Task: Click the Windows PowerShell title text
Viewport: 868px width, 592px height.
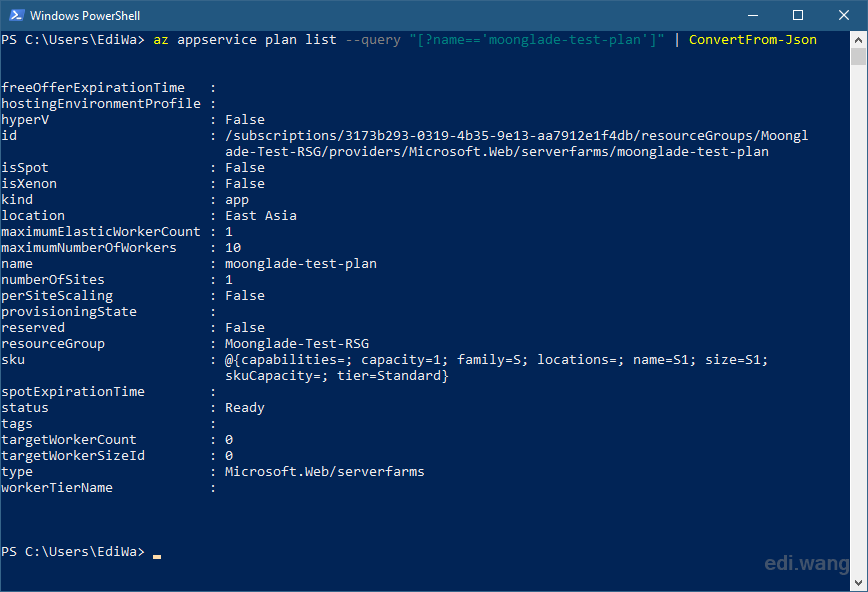Action: (x=85, y=16)
